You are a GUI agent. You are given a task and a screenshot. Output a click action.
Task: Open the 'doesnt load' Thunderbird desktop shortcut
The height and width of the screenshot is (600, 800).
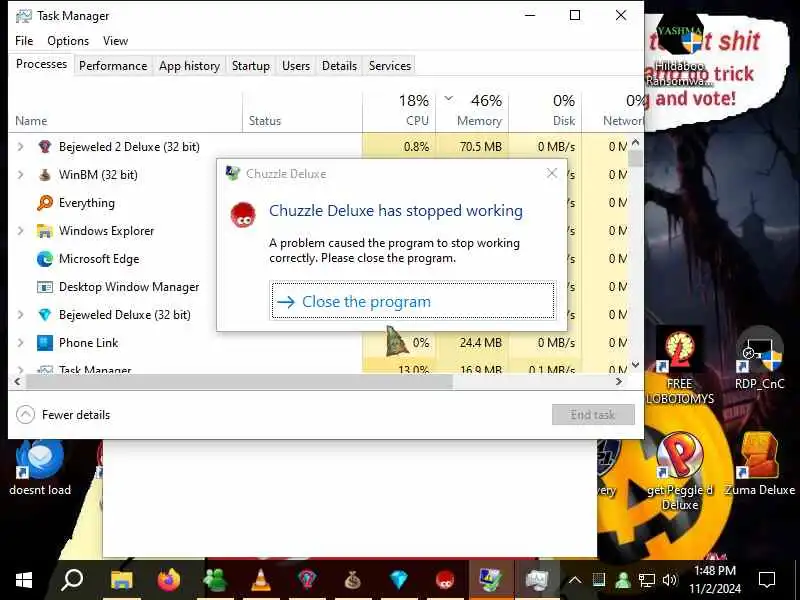coord(40,468)
